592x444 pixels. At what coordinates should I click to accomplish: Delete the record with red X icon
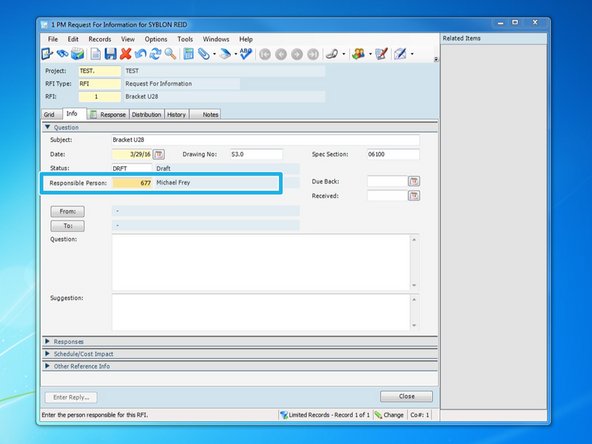tap(125, 54)
